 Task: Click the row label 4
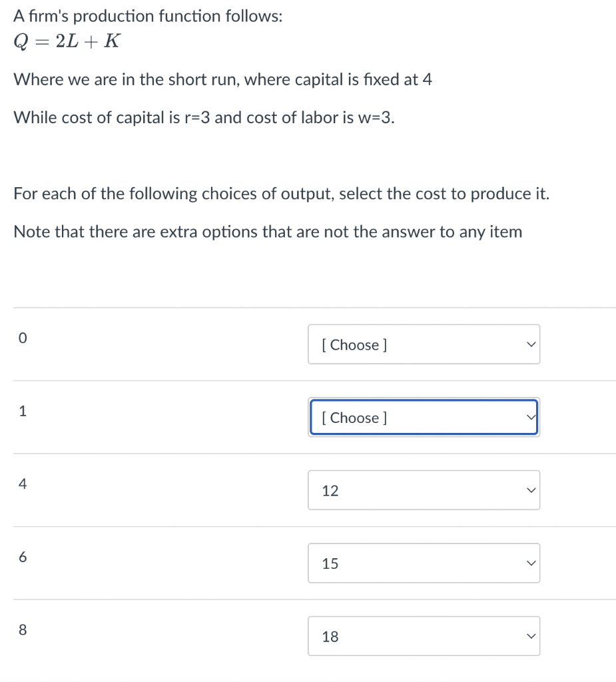(22, 484)
